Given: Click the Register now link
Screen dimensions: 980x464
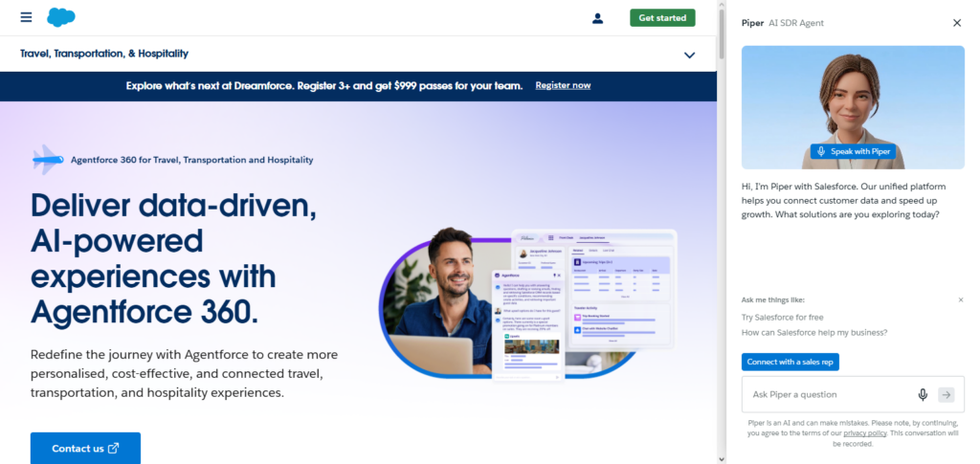Looking at the screenshot, I should point(563,85).
